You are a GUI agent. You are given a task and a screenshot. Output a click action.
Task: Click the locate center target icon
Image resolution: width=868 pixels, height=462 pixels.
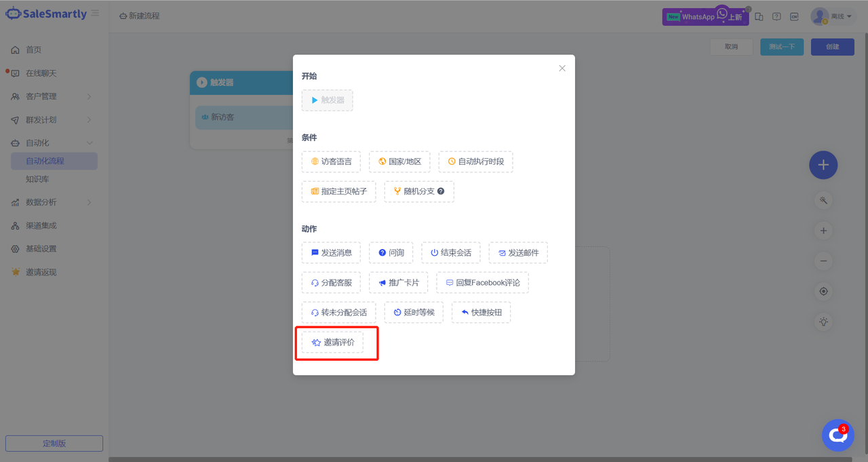point(823,292)
